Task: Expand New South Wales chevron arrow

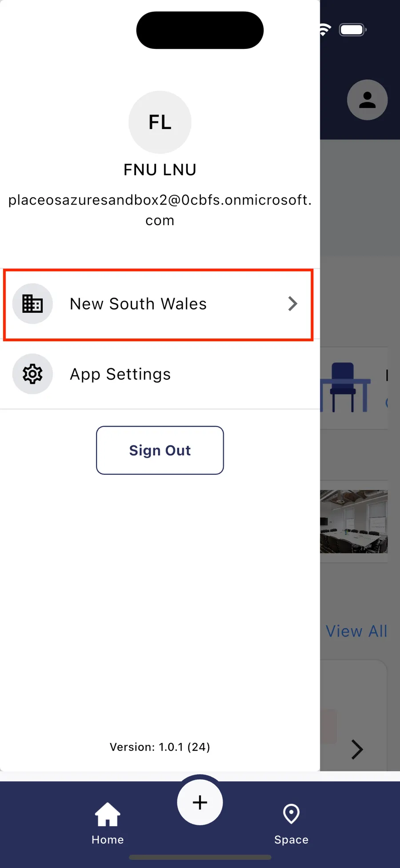Action: point(292,304)
